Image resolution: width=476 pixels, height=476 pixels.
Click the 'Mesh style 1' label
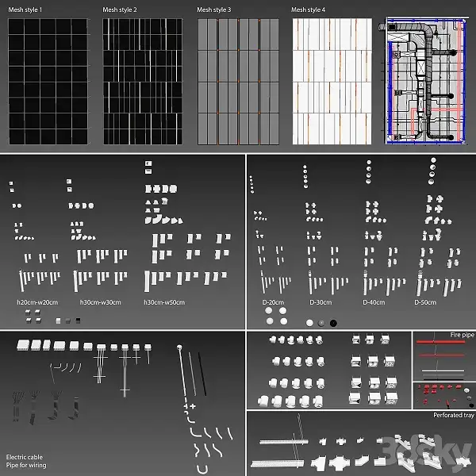[x=25, y=10]
